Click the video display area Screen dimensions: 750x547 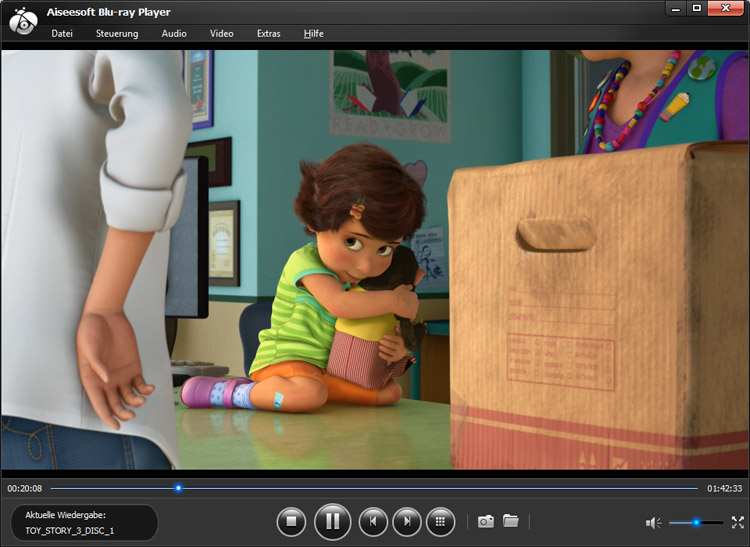pyautogui.click(x=375, y=260)
